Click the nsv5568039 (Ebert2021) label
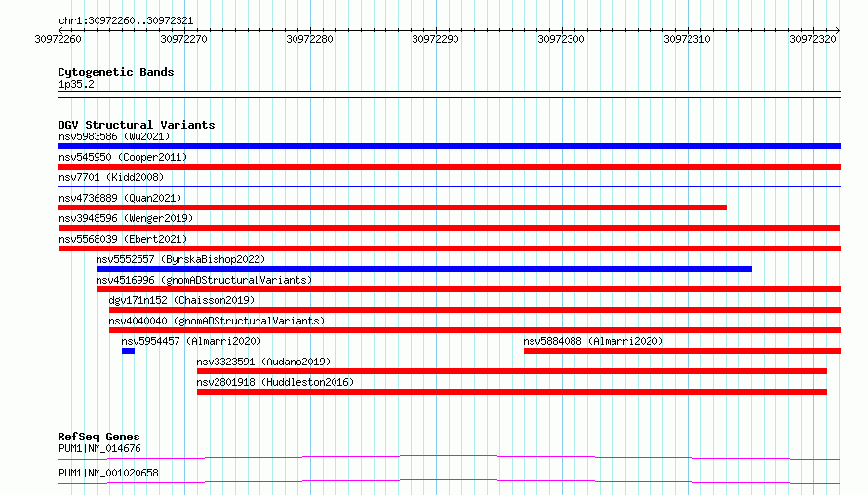Viewport: 868px width, 495px height. pos(123,239)
